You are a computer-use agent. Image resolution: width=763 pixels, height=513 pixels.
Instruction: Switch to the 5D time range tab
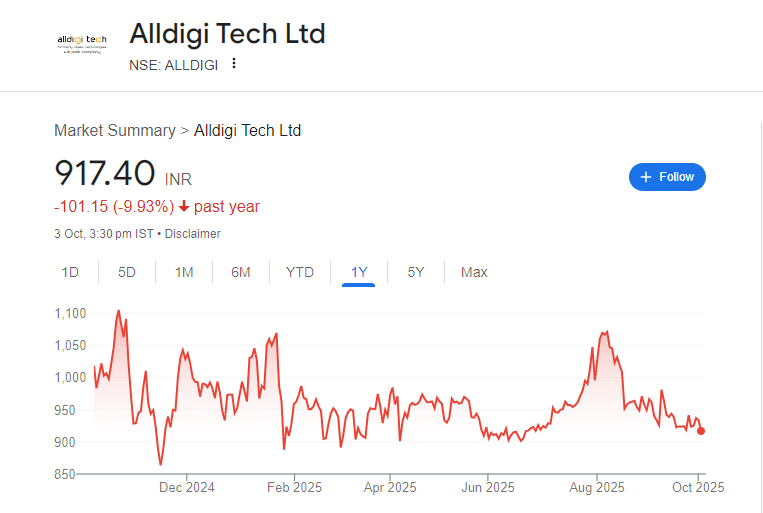tap(127, 272)
